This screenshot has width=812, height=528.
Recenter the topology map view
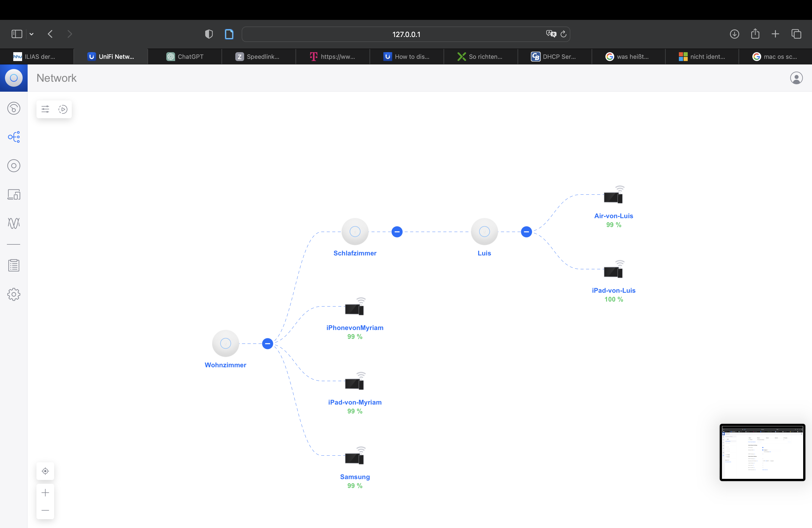click(x=45, y=471)
